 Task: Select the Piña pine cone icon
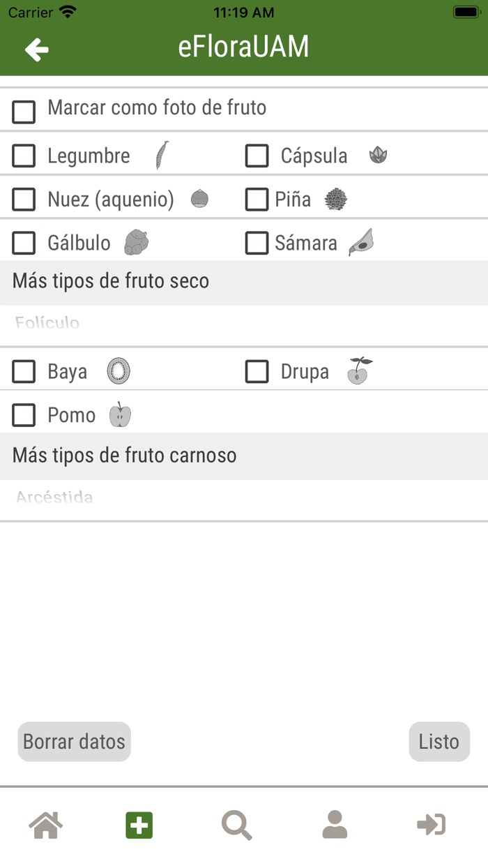pyautogui.click(x=335, y=199)
